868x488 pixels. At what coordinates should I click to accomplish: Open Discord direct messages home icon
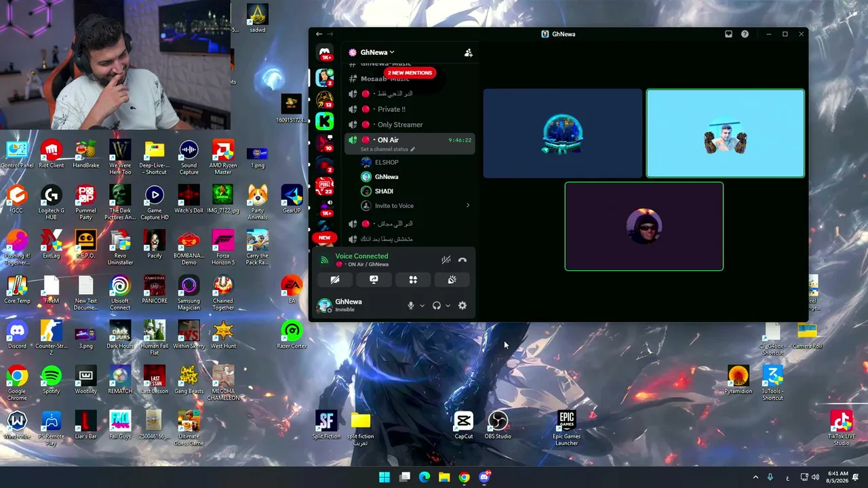tap(325, 53)
